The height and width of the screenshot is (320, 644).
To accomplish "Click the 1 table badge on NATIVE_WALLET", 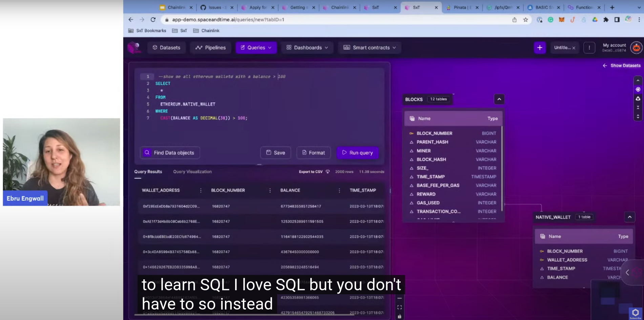I will (584, 217).
